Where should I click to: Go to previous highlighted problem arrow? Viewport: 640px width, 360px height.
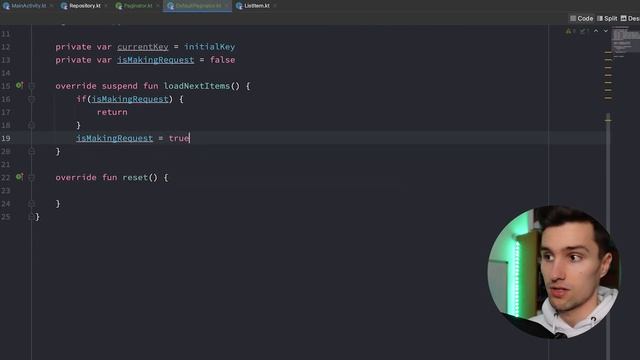click(x=596, y=31)
